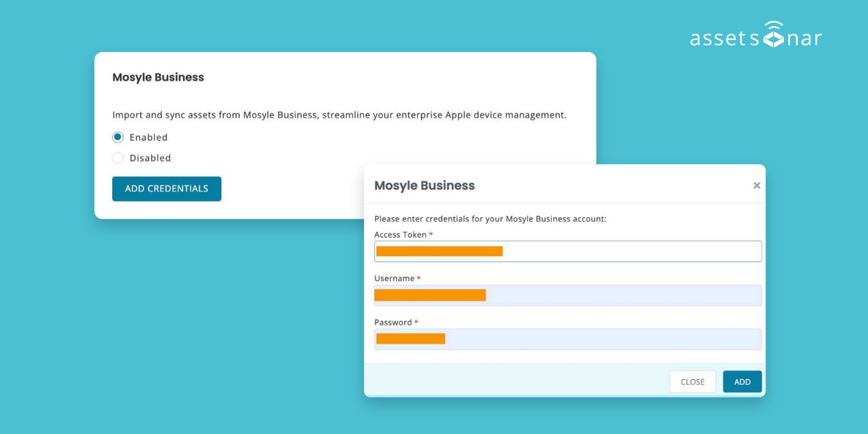Image resolution: width=868 pixels, height=434 pixels.
Task: Click CLOSE in the credentials dialog
Action: [x=693, y=381]
